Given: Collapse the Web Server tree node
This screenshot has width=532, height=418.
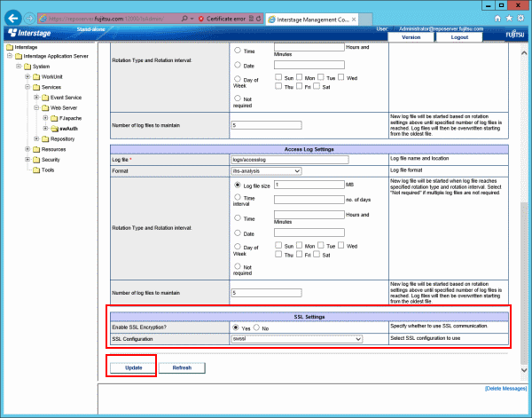Looking at the screenshot, I should [36, 107].
